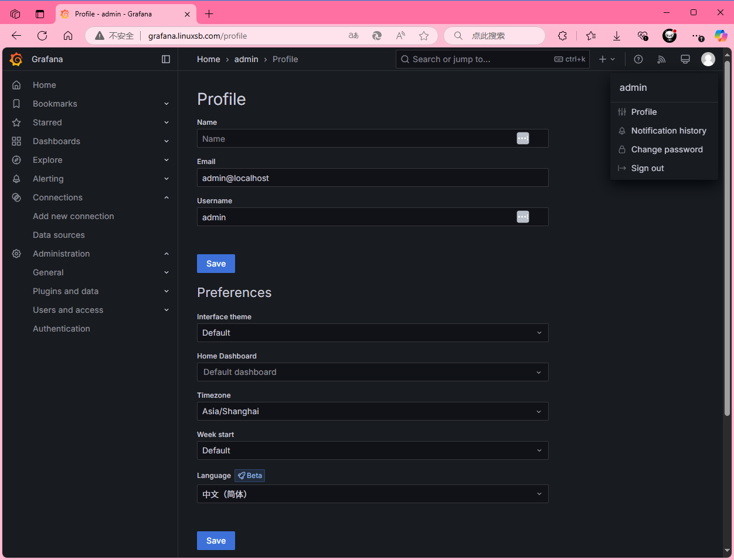The width and height of the screenshot is (734, 560).
Task: Select Change password in admin menu
Action: (x=664, y=149)
